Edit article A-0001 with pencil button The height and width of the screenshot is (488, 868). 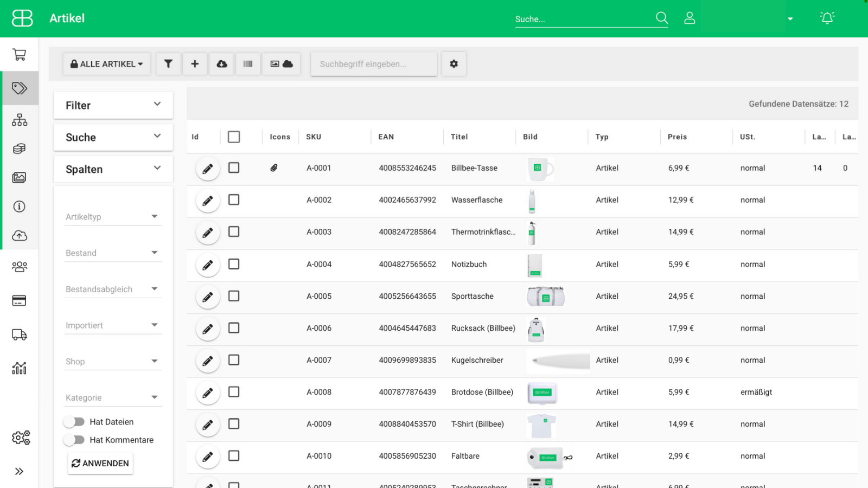click(208, 169)
